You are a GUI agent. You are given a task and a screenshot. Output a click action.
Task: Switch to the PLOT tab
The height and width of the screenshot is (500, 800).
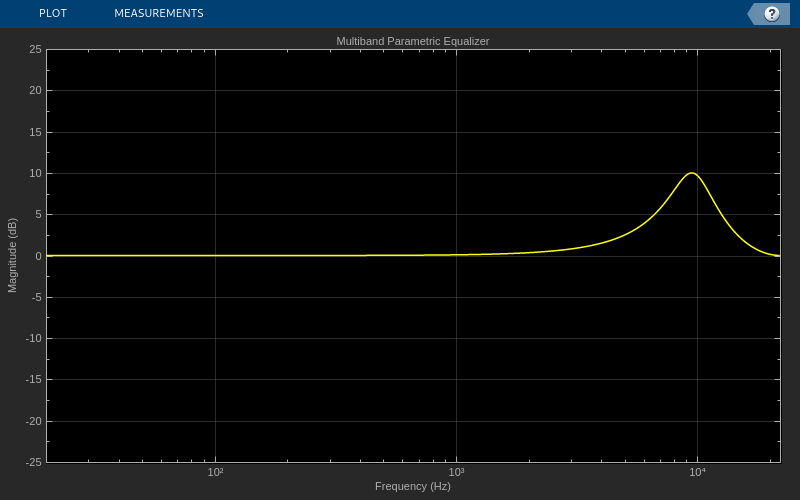53,13
